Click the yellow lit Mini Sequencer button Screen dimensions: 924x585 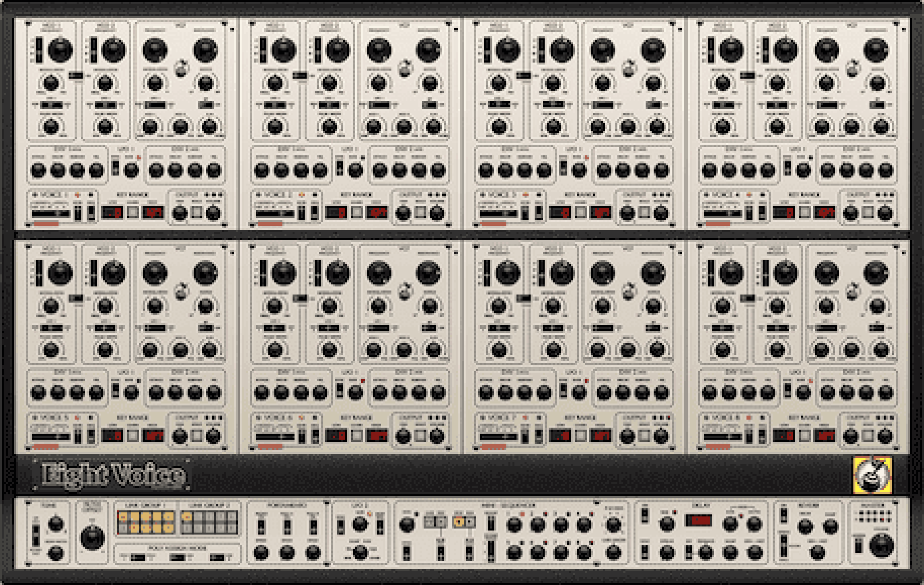tap(458, 522)
